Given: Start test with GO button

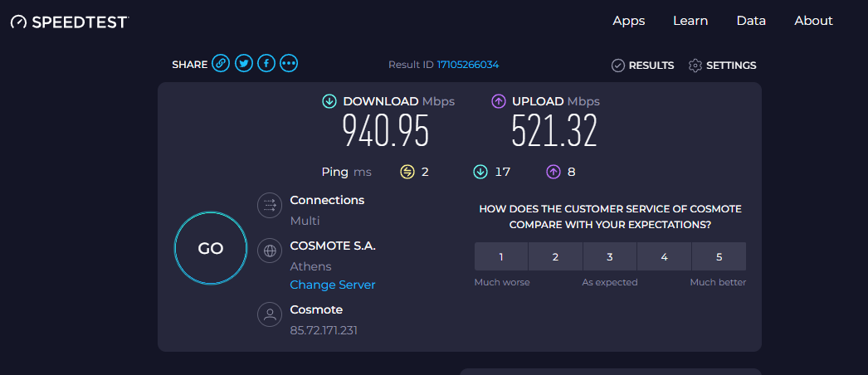Looking at the screenshot, I should pos(211,248).
